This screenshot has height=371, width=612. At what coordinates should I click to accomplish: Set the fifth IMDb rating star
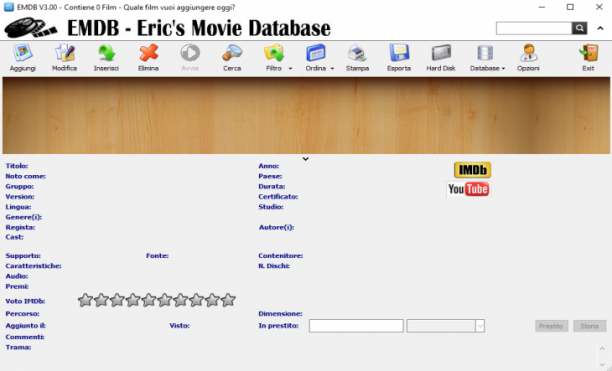pos(149,300)
